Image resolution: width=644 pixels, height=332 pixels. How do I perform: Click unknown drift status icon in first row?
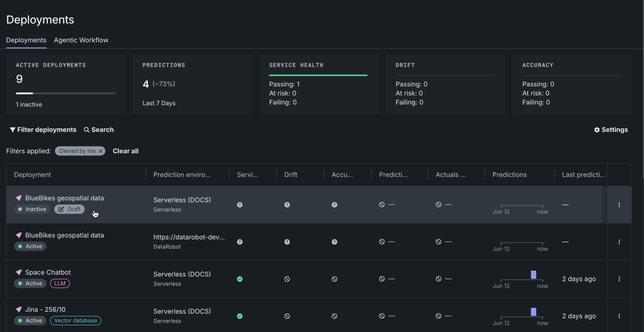tap(287, 205)
